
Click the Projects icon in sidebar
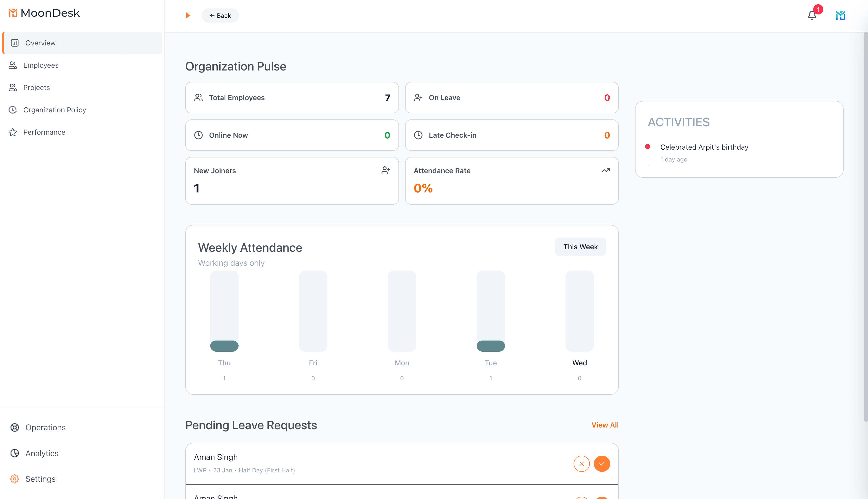pyautogui.click(x=13, y=87)
